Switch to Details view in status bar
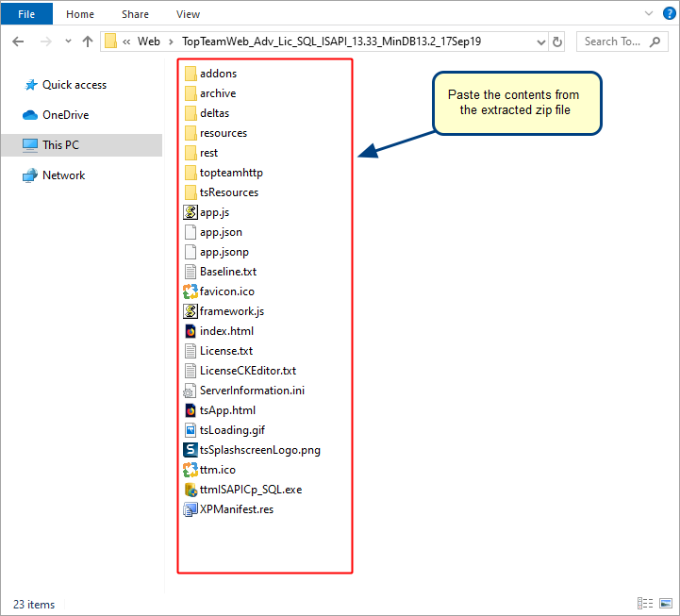Viewport: 680px width, 616px height. 645,604
